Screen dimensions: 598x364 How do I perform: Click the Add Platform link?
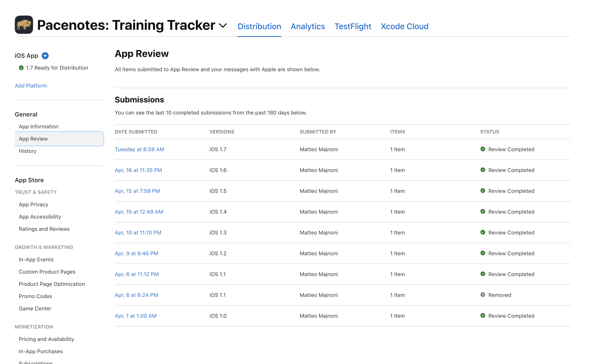point(31,86)
